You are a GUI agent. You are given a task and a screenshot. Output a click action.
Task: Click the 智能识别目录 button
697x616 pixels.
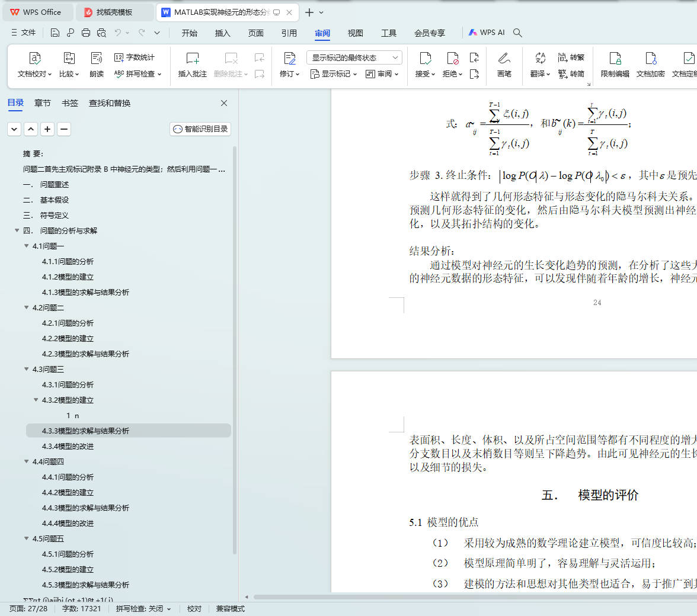tap(200, 129)
